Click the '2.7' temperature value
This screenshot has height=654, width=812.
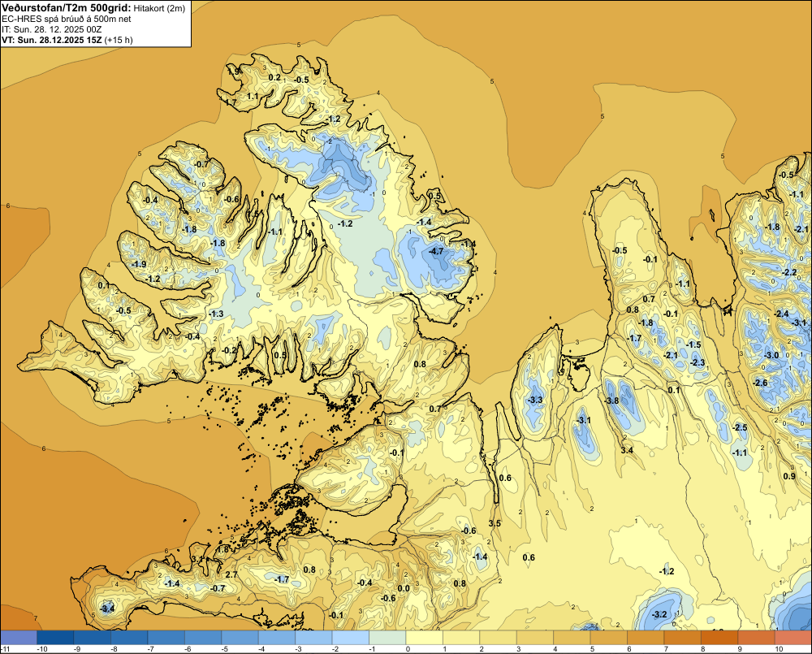(231, 574)
